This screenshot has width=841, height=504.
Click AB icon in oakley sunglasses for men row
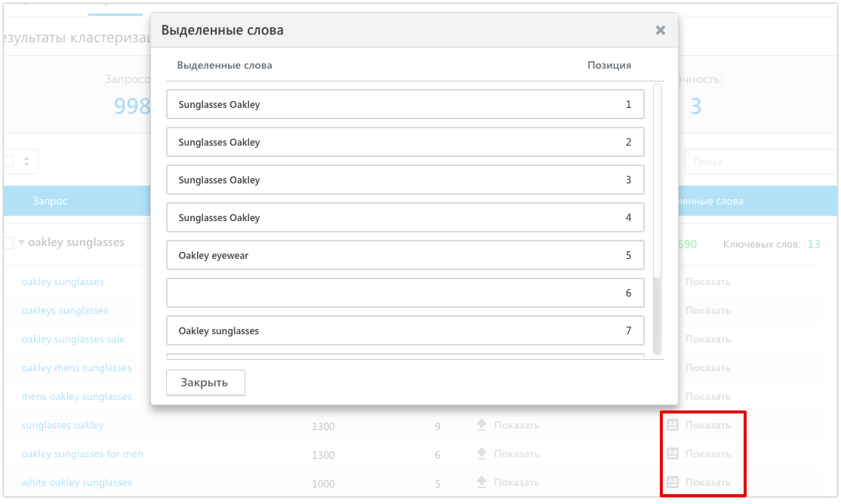(x=673, y=454)
